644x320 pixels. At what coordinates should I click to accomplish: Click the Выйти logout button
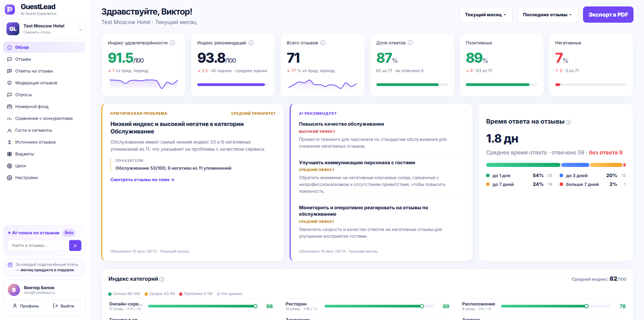click(x=64, y=306)
